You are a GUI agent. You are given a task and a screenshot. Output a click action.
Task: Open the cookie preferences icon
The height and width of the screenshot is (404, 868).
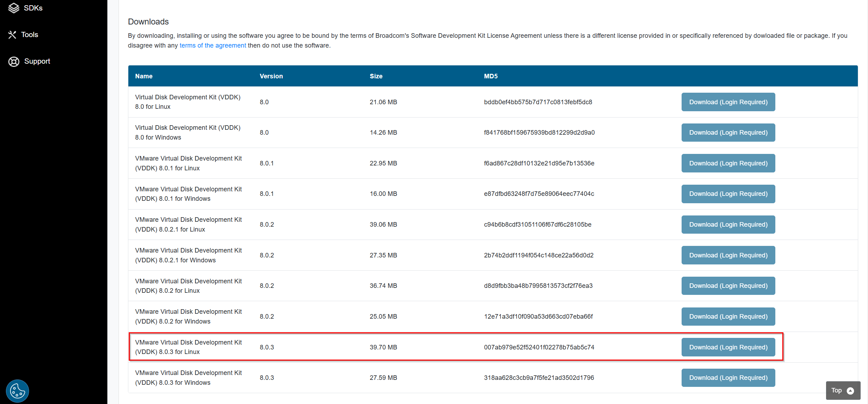click(17, 391)
